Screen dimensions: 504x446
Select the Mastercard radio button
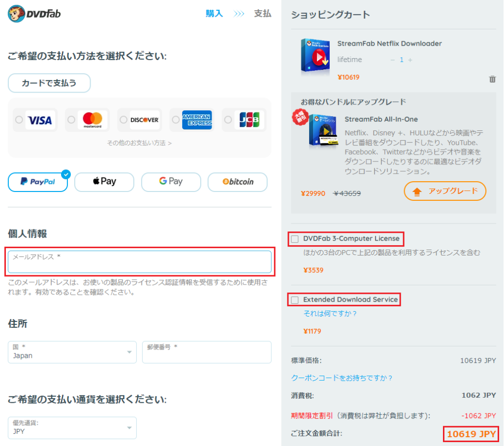coord(71,120)
